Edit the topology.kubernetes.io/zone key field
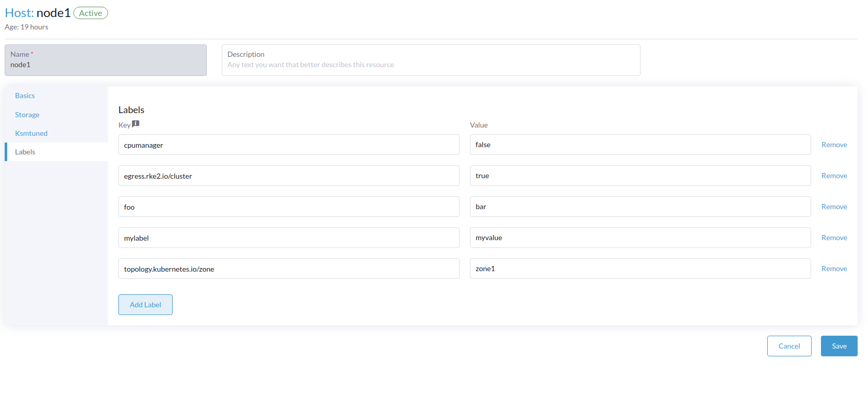 [288, 269]
